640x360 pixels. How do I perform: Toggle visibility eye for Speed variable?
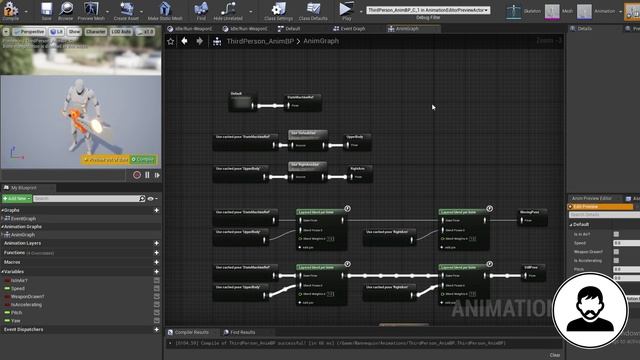click(x=157, y=289)
